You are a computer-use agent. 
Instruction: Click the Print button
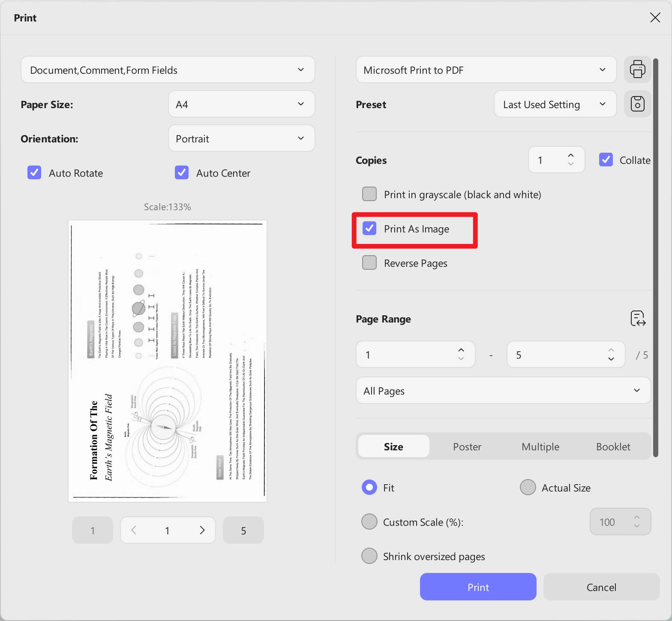(x=478, y=587)
